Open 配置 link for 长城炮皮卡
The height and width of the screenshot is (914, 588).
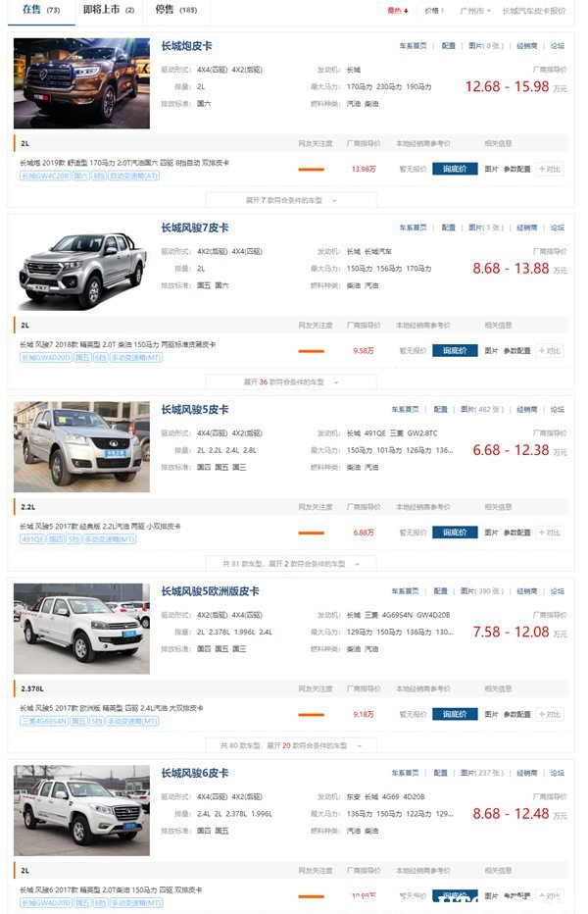(x=448, y=45)
